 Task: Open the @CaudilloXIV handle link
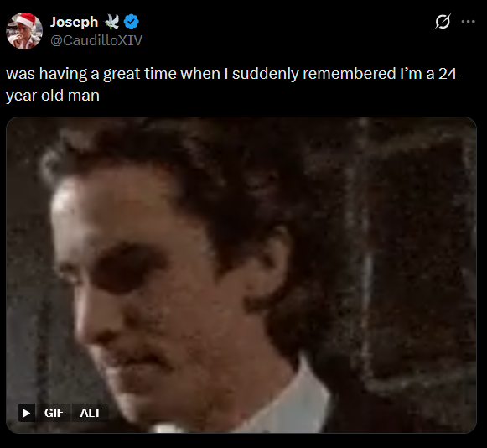point(96,40)
